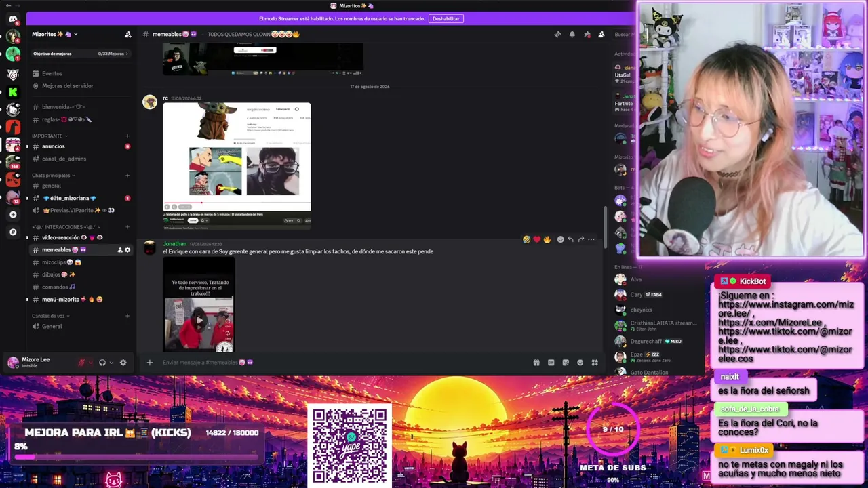The image size is (868, 488).
Task: Open the emoji picker icon
Action: pyautogui.click(x=580, y=363)
